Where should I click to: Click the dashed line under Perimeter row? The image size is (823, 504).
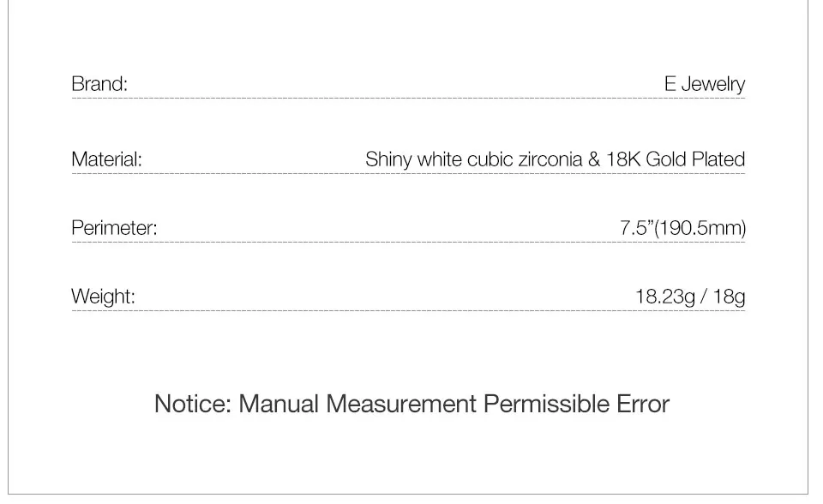[x=408, y=242]
